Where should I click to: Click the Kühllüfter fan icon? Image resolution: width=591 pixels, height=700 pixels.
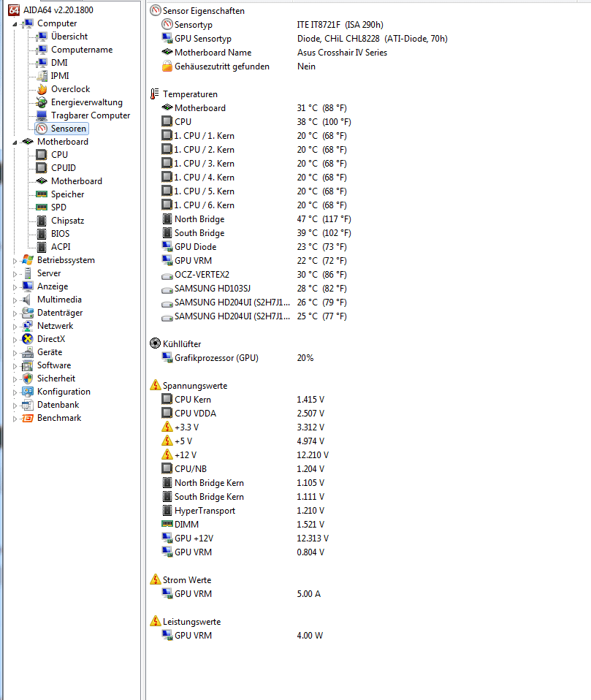pos(155,343)
